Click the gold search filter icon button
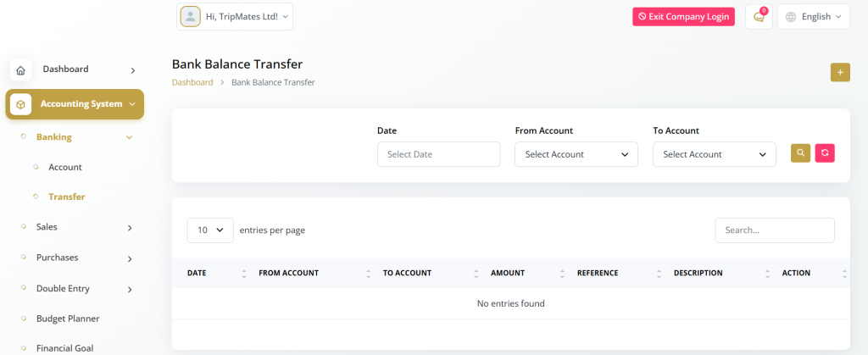This screenshot has width=868, height=355. point(800,153)
